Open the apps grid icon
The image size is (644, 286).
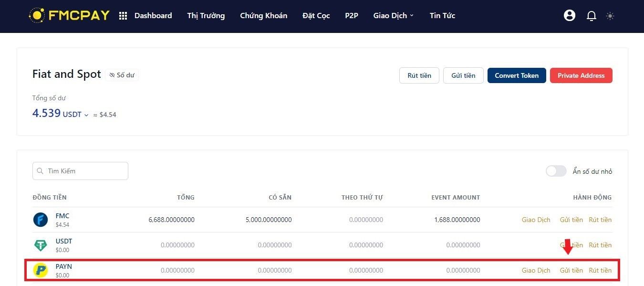[123, 16]
